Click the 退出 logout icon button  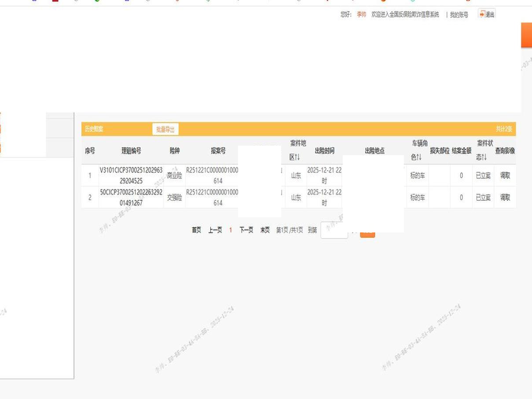(486, 14)
